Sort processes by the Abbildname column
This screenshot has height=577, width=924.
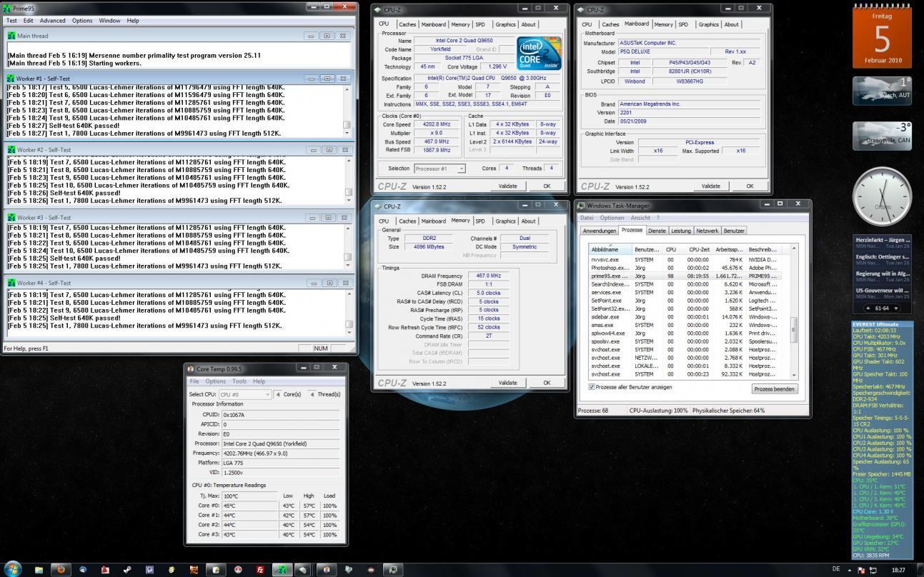[610, 249]
